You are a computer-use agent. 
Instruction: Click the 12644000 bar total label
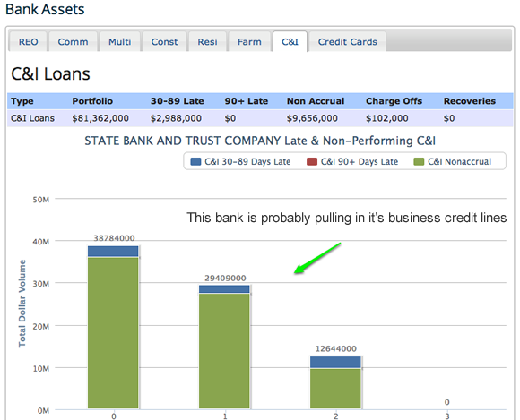coord(336,348)
